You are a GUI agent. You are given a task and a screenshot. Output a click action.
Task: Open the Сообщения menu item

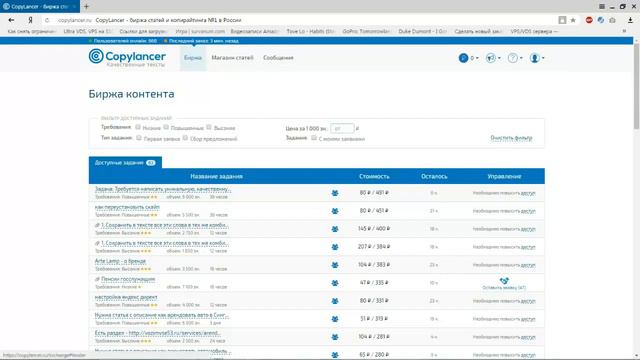278,58
